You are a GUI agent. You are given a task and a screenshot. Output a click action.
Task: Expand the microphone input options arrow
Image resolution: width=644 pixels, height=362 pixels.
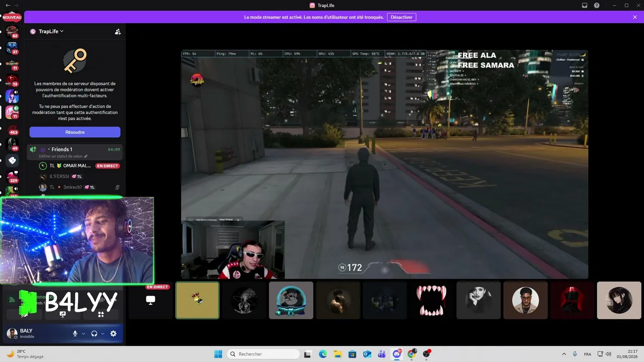point(84,333)
